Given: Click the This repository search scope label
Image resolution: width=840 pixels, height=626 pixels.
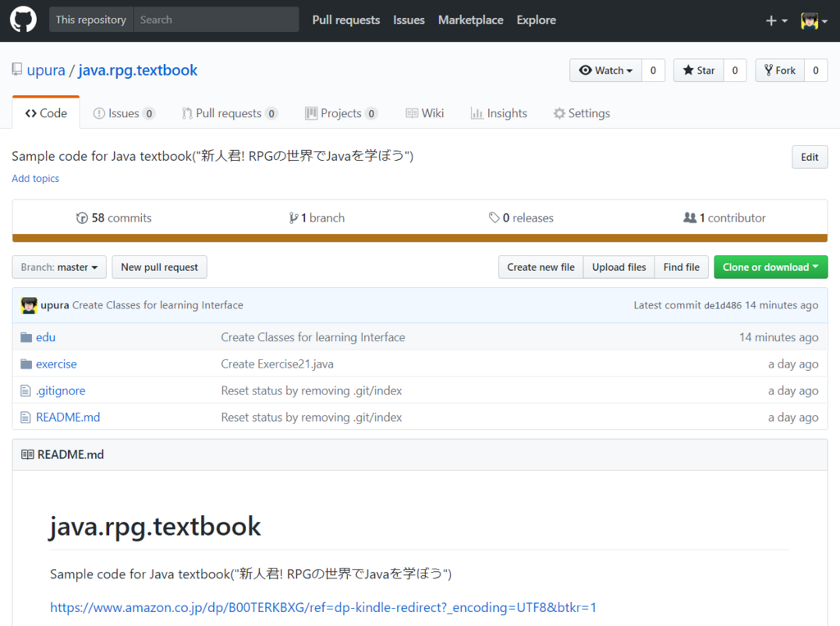Looking at the screenshot, I should [x=91, y=20].
